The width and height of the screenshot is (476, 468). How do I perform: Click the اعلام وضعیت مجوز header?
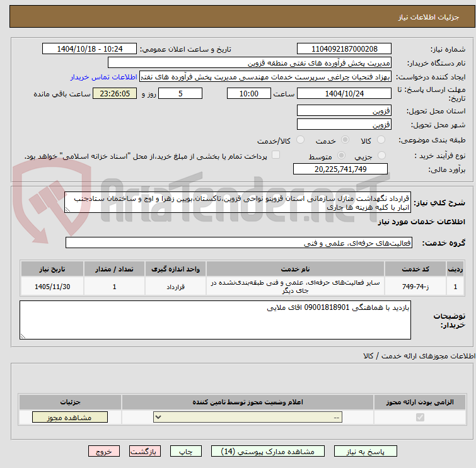pyautogui.click(x=248, y=402)
